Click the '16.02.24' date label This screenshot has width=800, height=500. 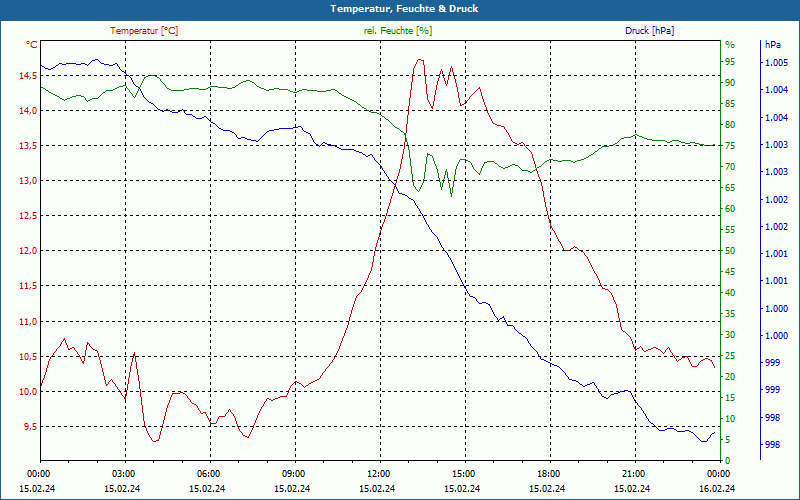[x=717, y=488]
